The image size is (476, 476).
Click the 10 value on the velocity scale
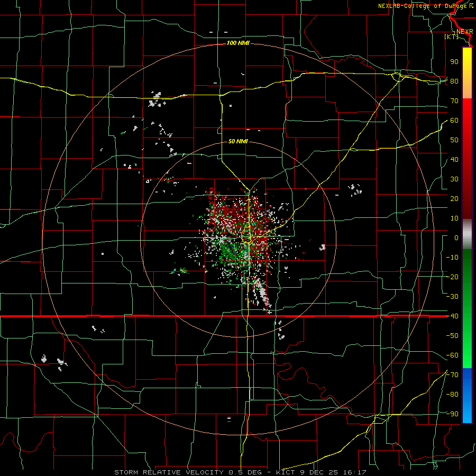(454, 218)
